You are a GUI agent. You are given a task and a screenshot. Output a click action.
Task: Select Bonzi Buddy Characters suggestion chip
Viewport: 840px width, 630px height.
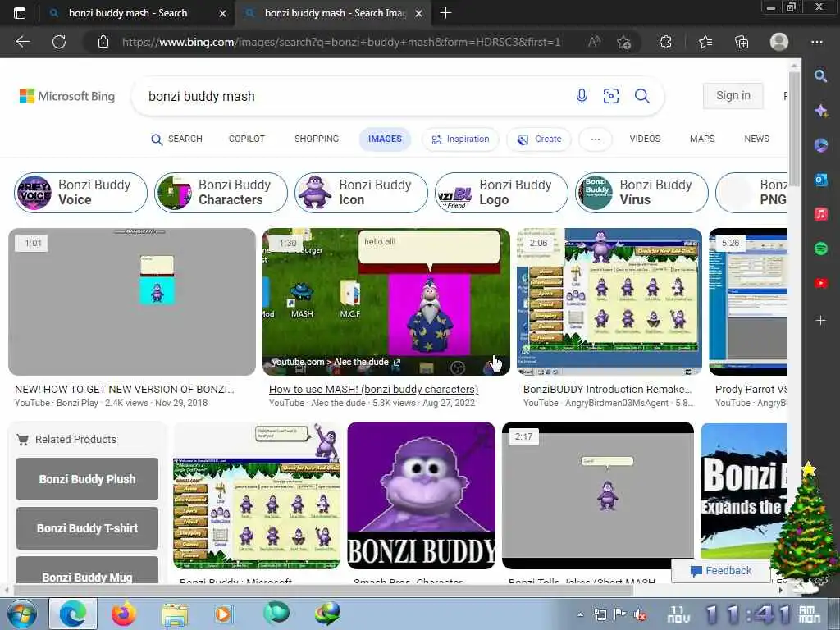click(x=221, y=192)
